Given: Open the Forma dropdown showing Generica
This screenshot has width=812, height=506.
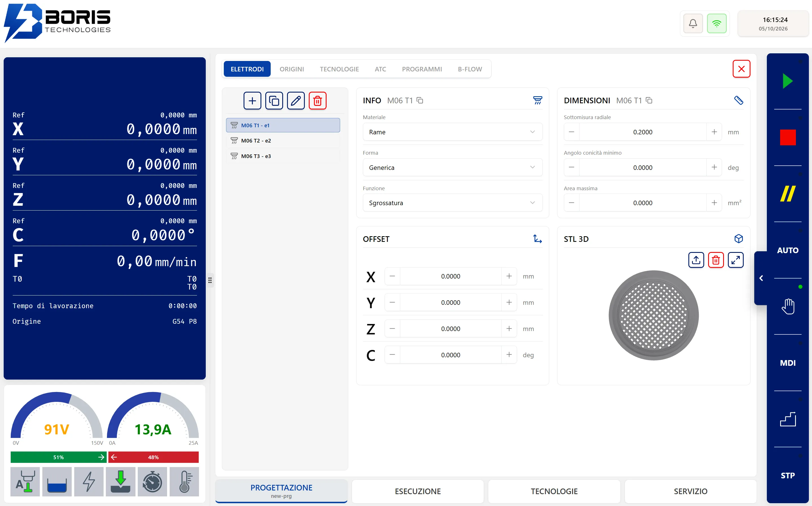Looking at the screenshot, I should (x=452, y=167).
